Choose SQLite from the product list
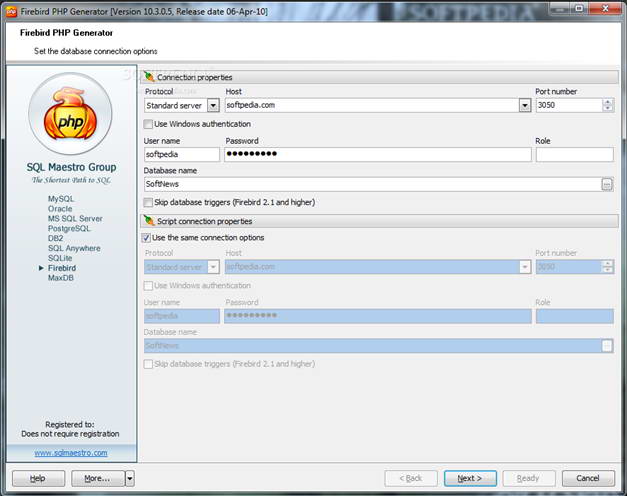The width and height of the screenshot is (627, 496). point(61,258)
